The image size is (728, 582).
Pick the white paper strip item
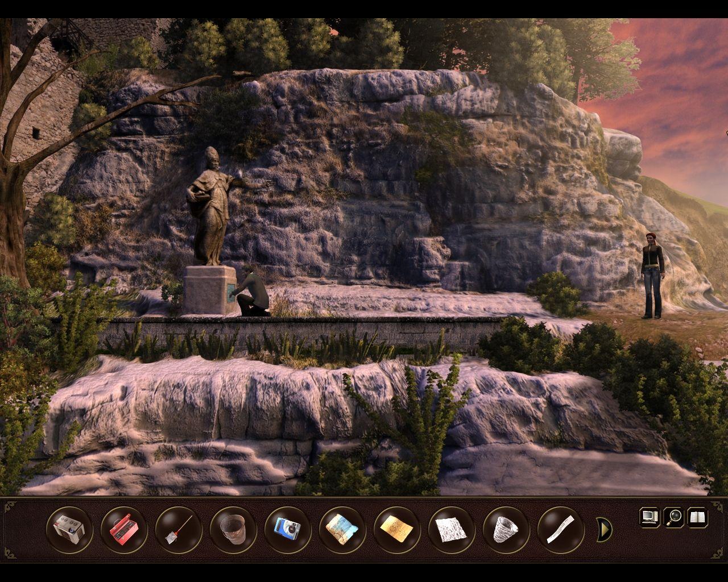point(560,530)
